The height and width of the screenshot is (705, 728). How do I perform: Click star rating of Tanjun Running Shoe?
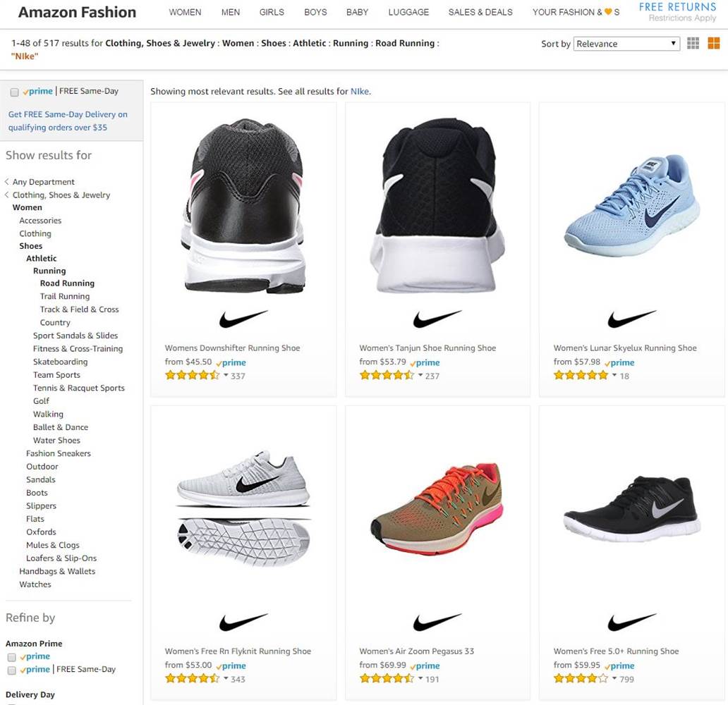(387, 376)
